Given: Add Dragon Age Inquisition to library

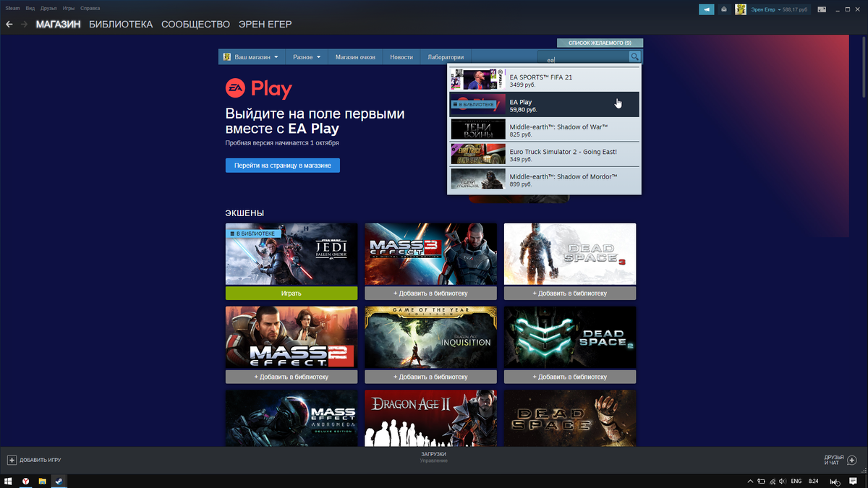Looking at the screenshot, I should coord(430,377).
